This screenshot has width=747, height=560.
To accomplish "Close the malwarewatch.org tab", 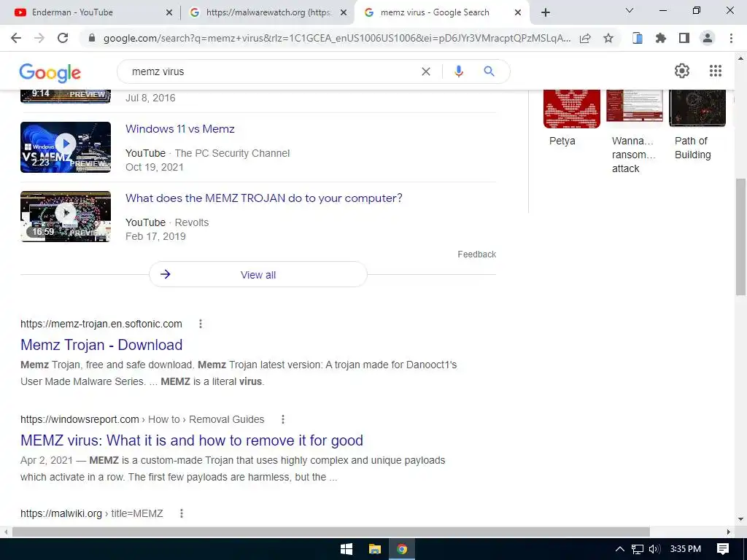I will (344, 12).
